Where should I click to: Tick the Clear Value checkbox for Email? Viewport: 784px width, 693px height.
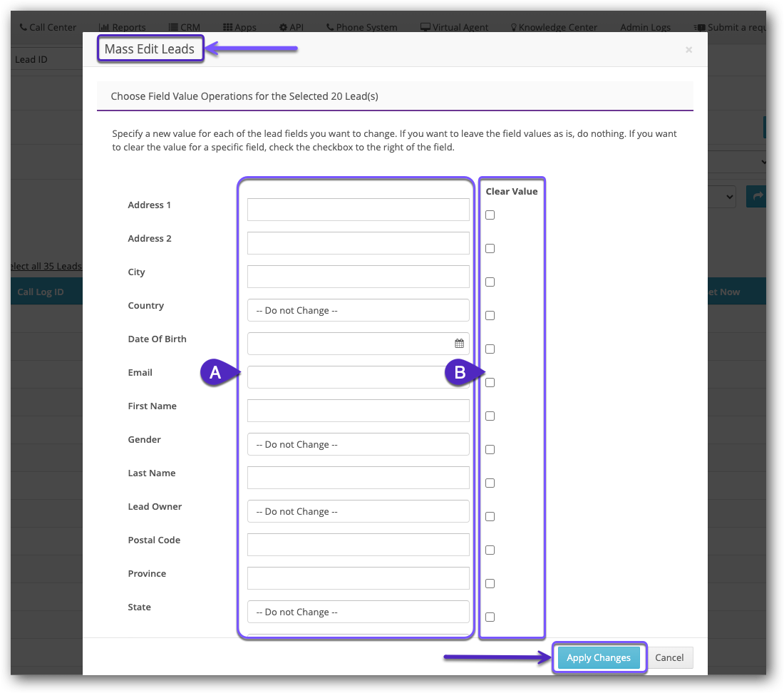coord(490,383)
